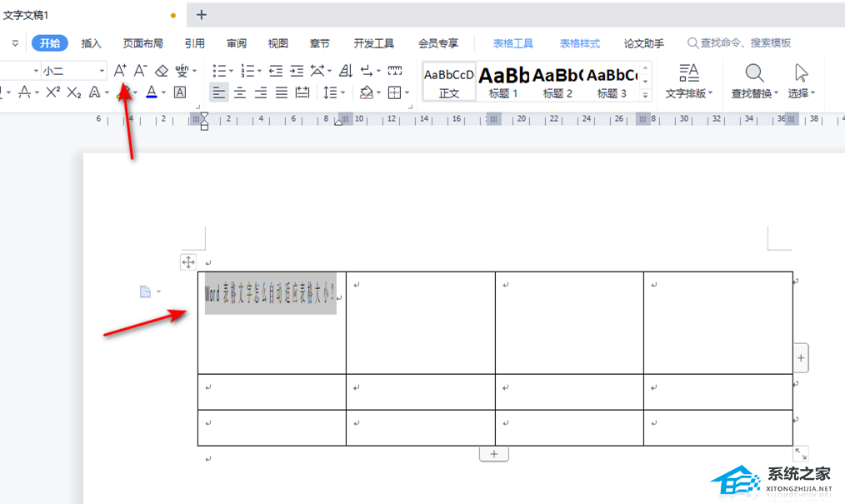The height and width of the screenshot is (504, 845).
Task: Click the table move handle icon
Action: (188, 262)
